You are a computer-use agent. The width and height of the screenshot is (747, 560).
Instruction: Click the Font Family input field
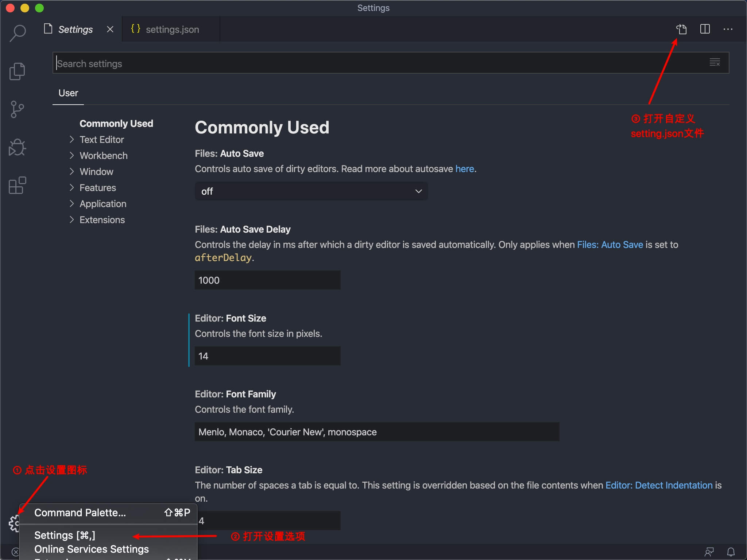point(376,432)
